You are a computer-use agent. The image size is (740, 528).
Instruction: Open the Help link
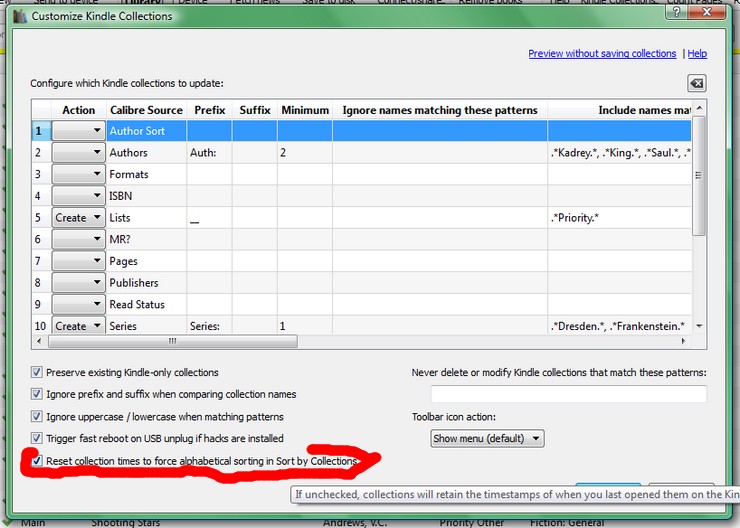point(697,54)
